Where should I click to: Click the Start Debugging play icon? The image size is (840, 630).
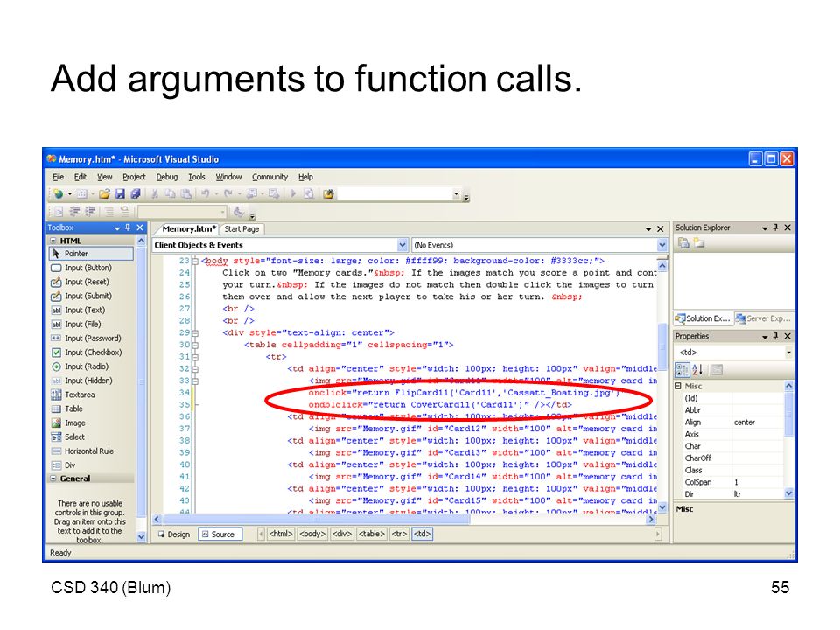(293, 194)
